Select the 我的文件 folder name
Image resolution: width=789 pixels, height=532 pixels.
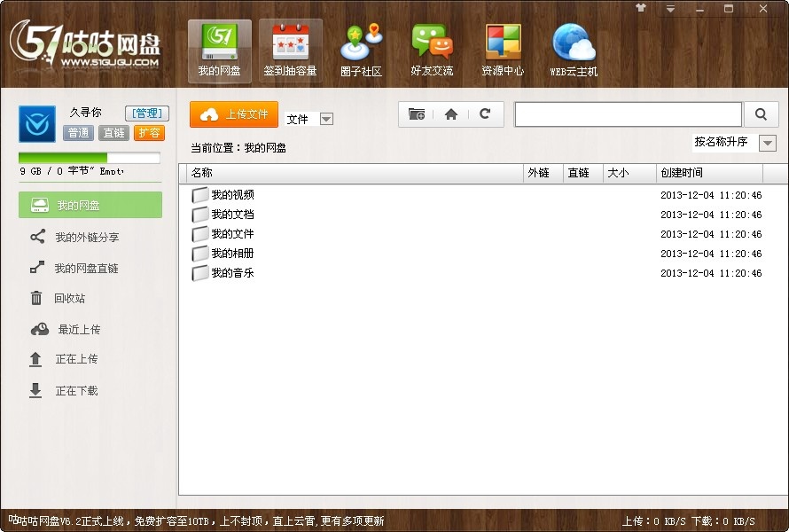click(232, 234)
